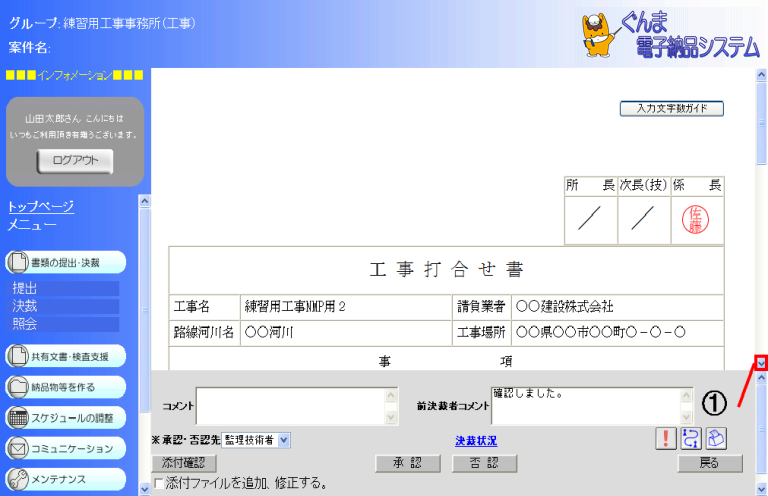Click the ○○建設株式会社 cell
The height and width of the screenshot is (496, 768).
617,307
